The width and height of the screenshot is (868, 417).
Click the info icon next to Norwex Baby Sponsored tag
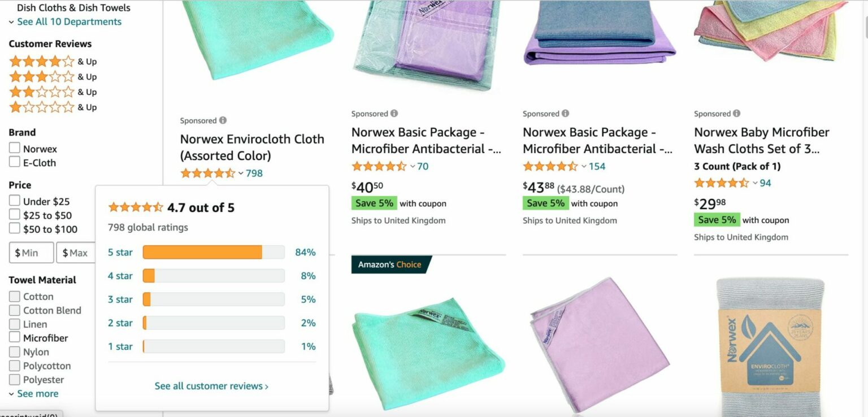point(736,113)
